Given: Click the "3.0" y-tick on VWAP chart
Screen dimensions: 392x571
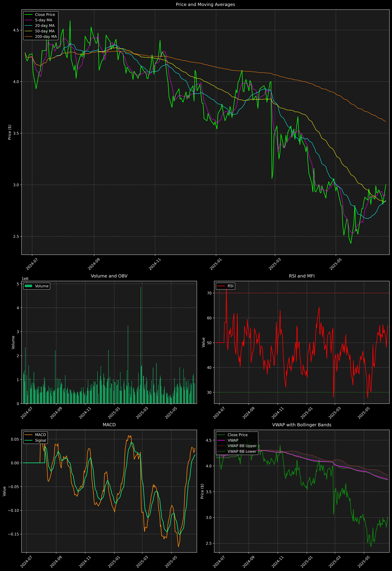Looking at the screenshot, I should 209,518.
